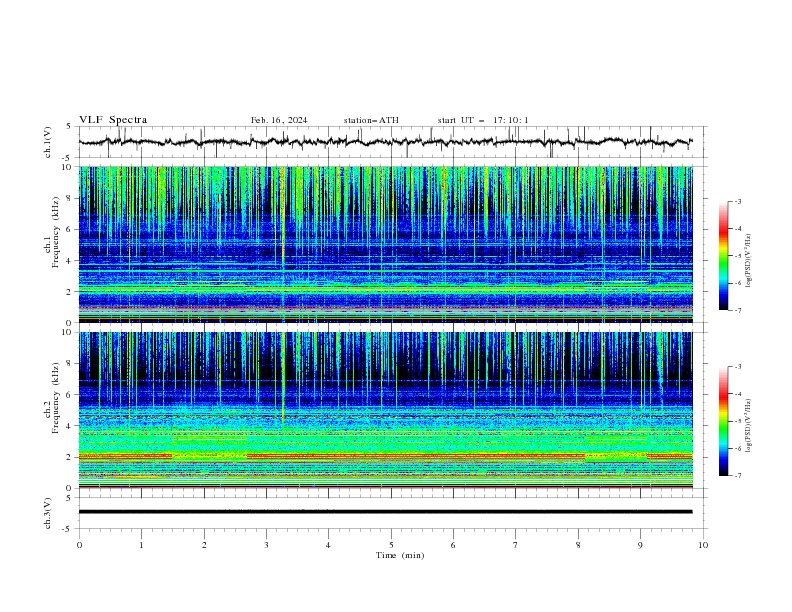Click the time axis tick label '3'
Image resolution: width=792 pixels, height=612 pixels.
(x=266, y=545)
